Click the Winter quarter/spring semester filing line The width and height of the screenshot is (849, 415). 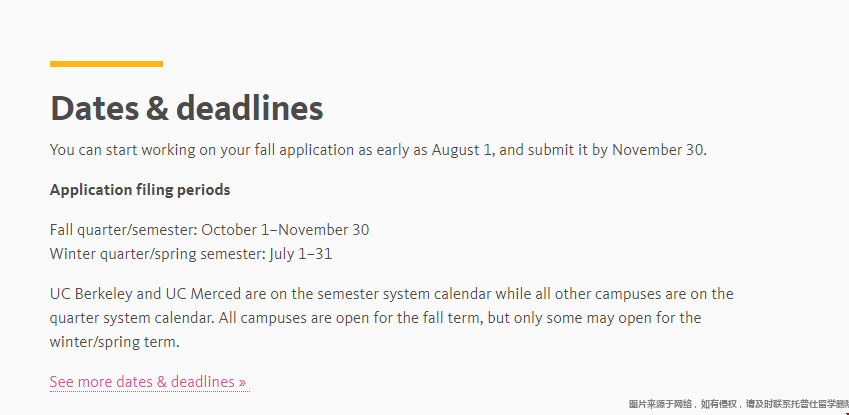pyautogui.click(x=191, y=254)
